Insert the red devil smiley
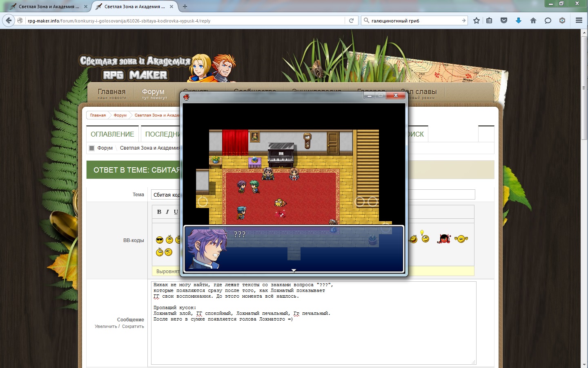588x368 pixels. click(x=444, y=238)
